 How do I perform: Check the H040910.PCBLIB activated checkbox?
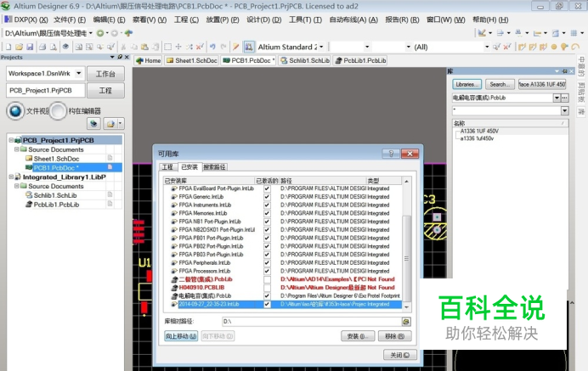[x=267, y=288]
